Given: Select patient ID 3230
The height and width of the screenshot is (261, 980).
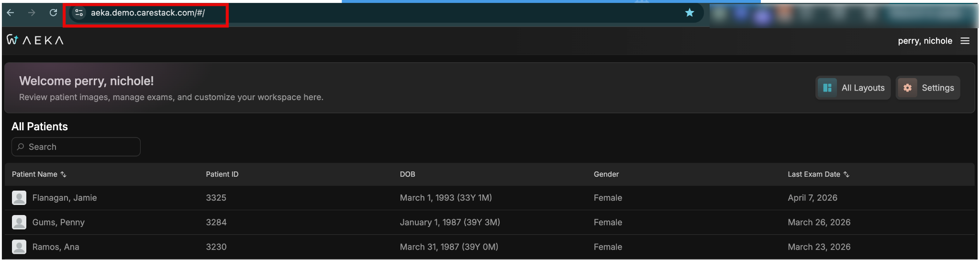Looking at the screenshot, I should 216,247.
